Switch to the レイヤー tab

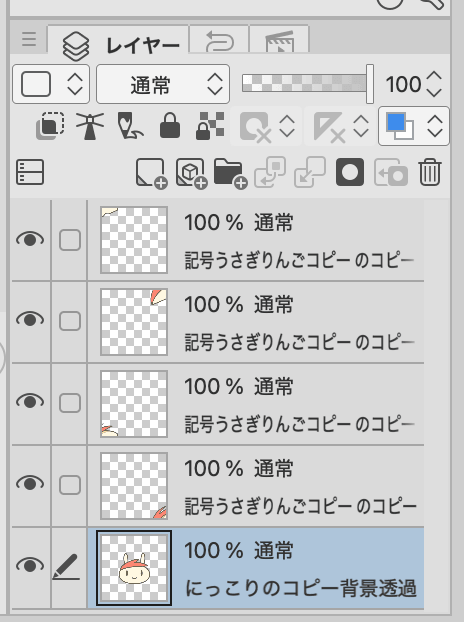pos(118,40)
